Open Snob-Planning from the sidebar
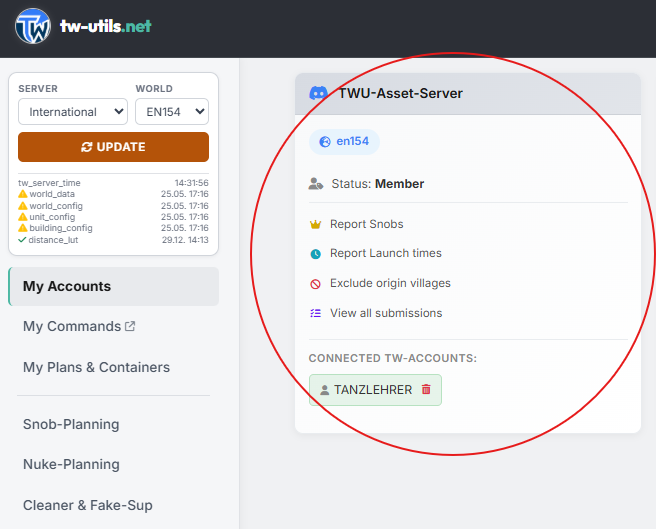This screenshot has width=656, height=529. coord(71,424)
